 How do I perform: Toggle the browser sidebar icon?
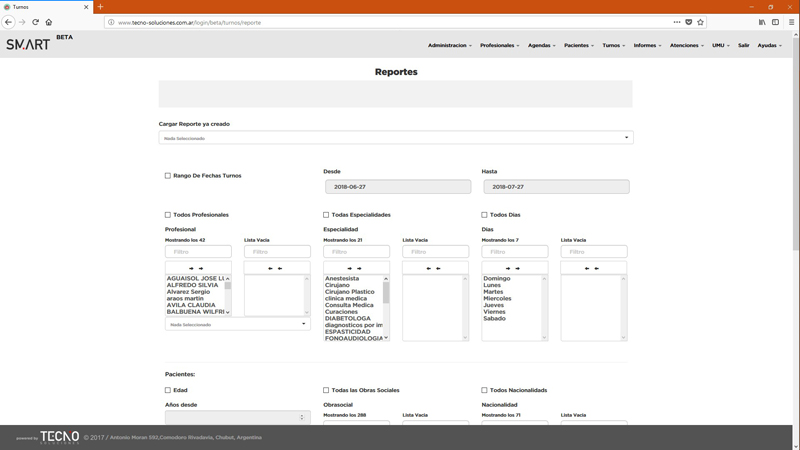point(776,22)
